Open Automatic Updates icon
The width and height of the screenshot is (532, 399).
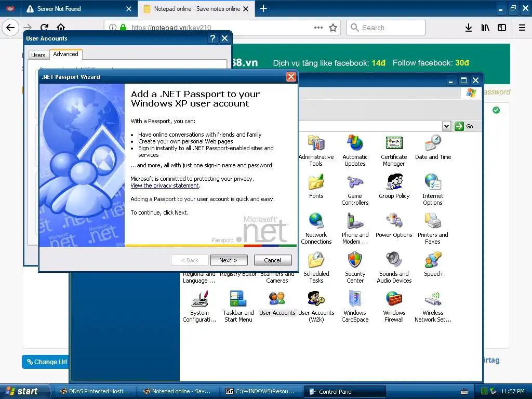click(355, 150)
